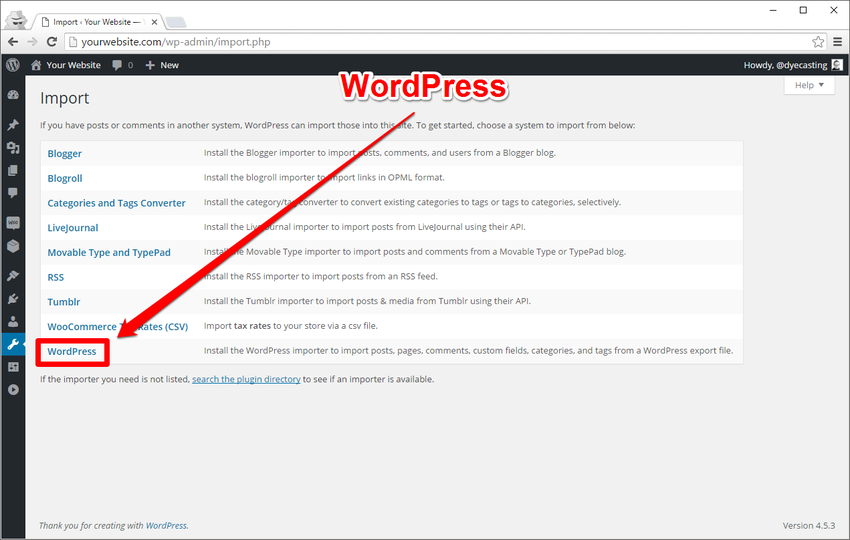The width and height of the screenshot is (850, 540).
Task: Click the browser back arrow
Action: [13, 42]
